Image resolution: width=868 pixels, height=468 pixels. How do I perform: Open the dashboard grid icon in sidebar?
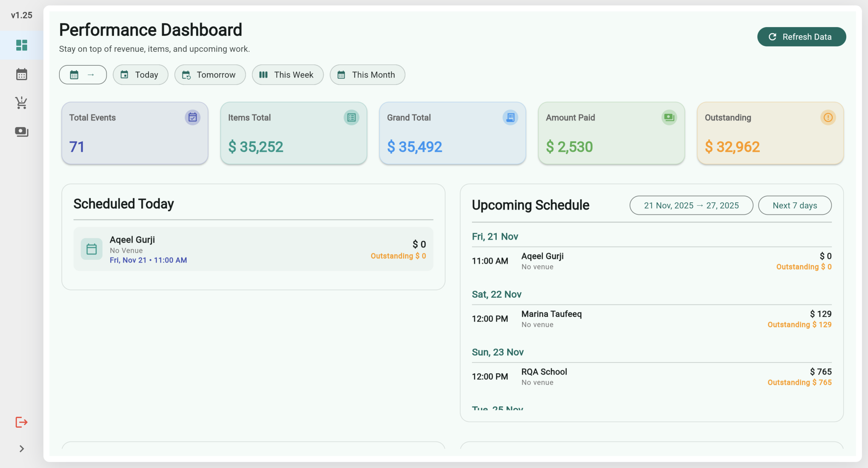tap(21, 45)
